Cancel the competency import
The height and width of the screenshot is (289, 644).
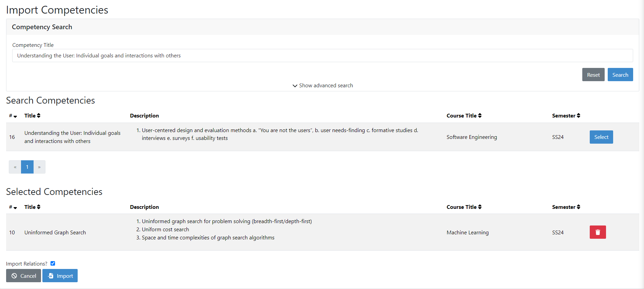pos(23,276)
